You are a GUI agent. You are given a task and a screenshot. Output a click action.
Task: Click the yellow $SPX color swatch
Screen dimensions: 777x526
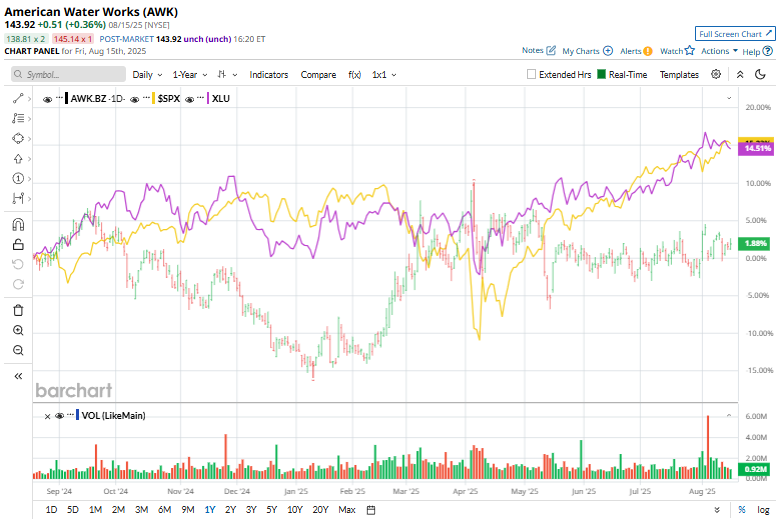pyautogui.click(x=154, y=98)
